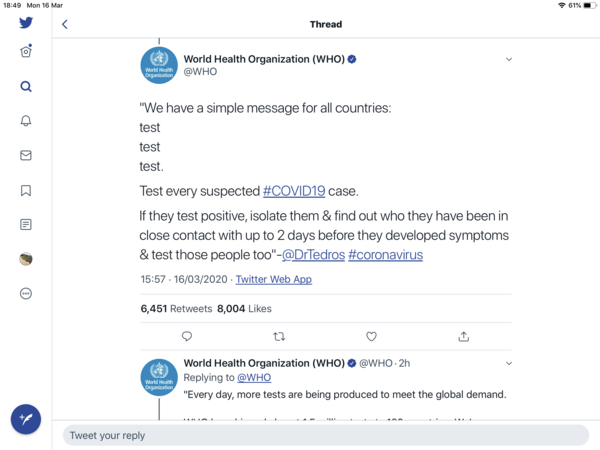Open the #COVID19 hashtag link
This screenshot has width=600, height=450.
pos(294,191)
